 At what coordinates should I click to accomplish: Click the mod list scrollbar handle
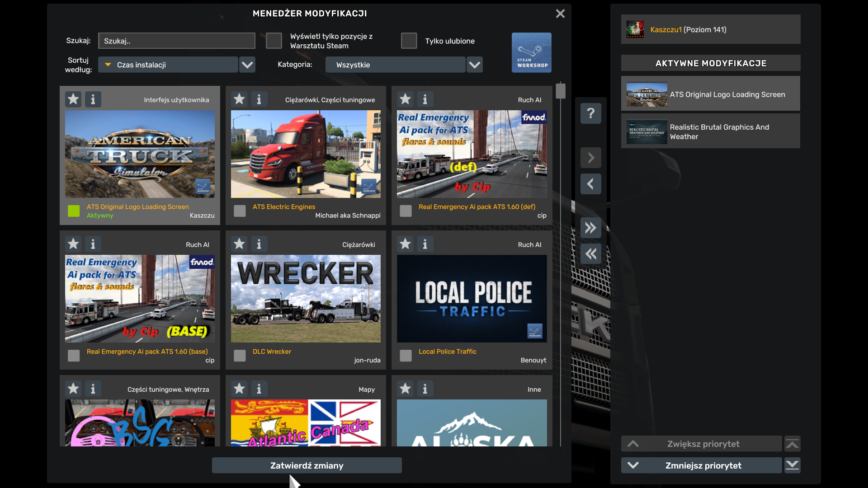pos(561,91)
